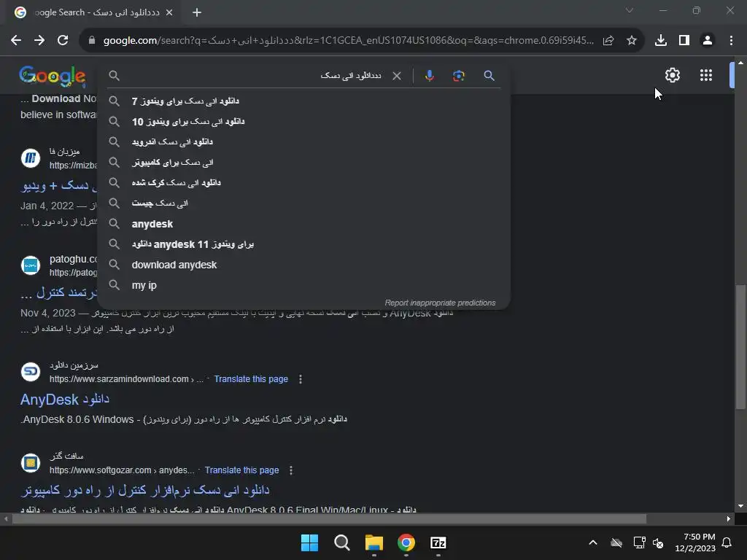Bookmark this page with the star icon
This screenshot has width=747, height=560.
[632, 41]
